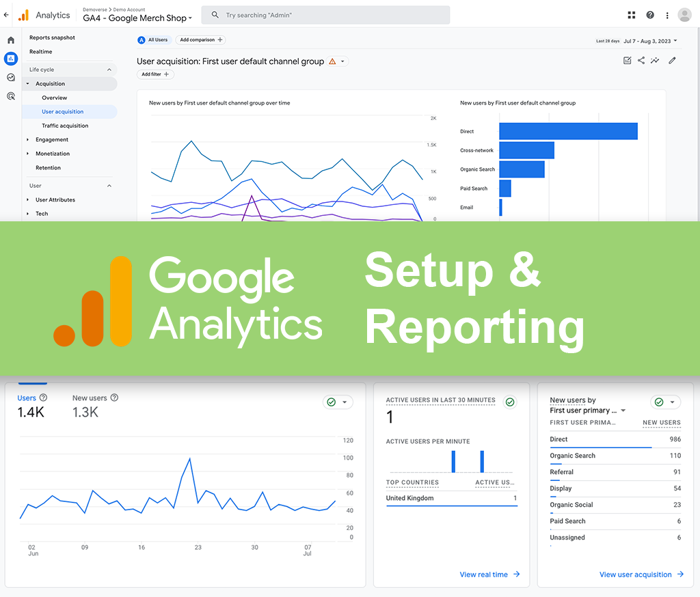Select the New users metric tab
The height and width of the screenshot is (597, 700).
tap(95, 406)
